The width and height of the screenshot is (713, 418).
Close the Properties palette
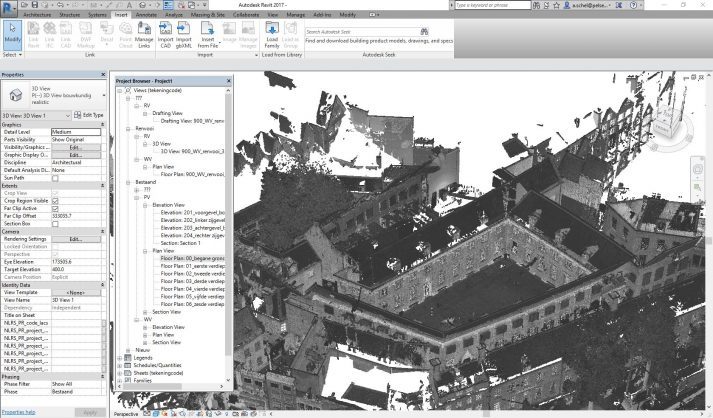coord(103,75)
